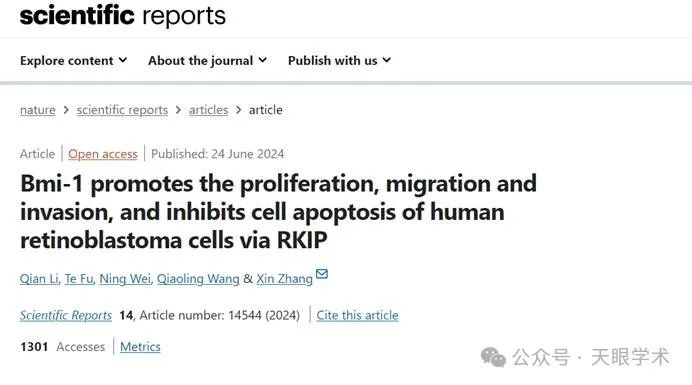Expand the About the journal chevron
This screenshot has height=385, width=692.
pyautogui.click(x=263, y=60)
